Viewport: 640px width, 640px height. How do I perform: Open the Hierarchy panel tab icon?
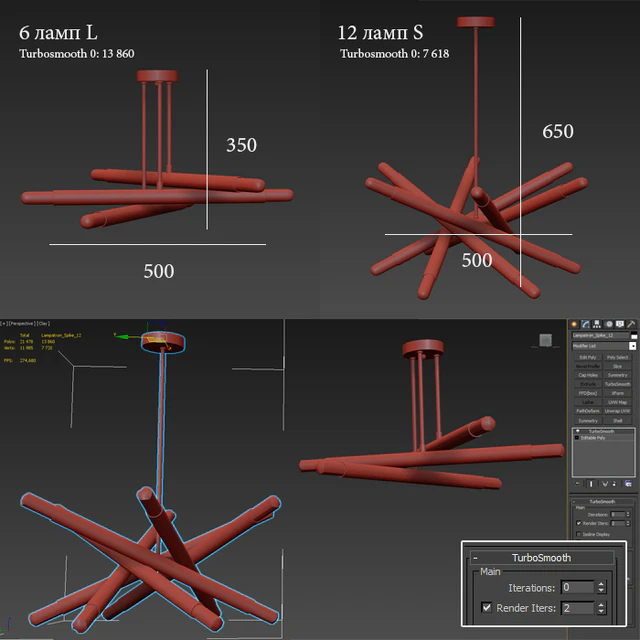coord(597,324)
